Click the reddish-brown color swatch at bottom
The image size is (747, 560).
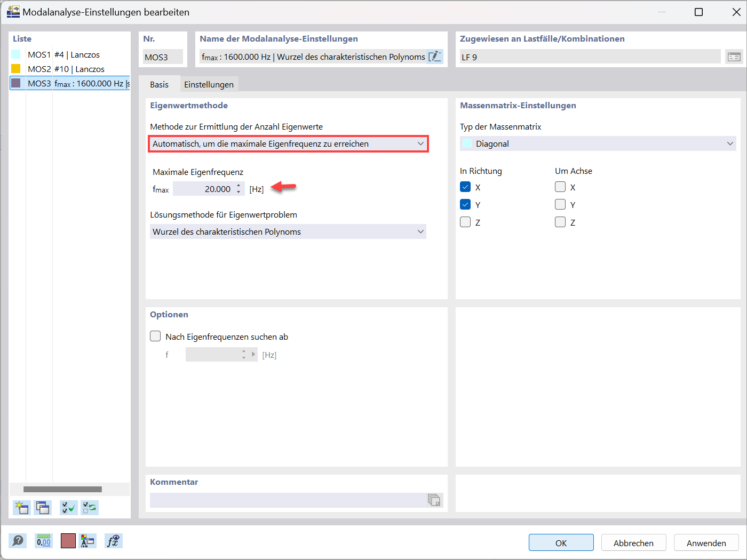(x=68, y=541)
